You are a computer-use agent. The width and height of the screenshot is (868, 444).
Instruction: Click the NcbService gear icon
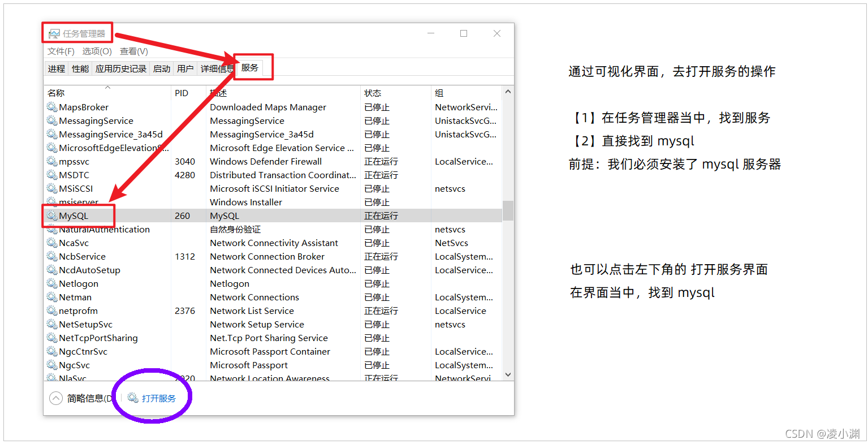52,256
